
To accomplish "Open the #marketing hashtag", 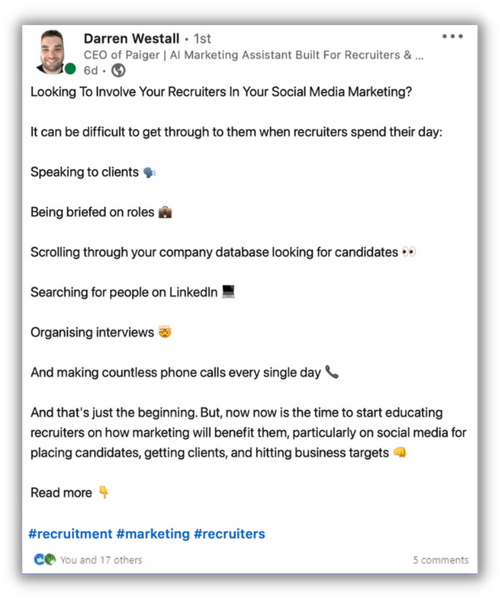I will click(153, 533).
